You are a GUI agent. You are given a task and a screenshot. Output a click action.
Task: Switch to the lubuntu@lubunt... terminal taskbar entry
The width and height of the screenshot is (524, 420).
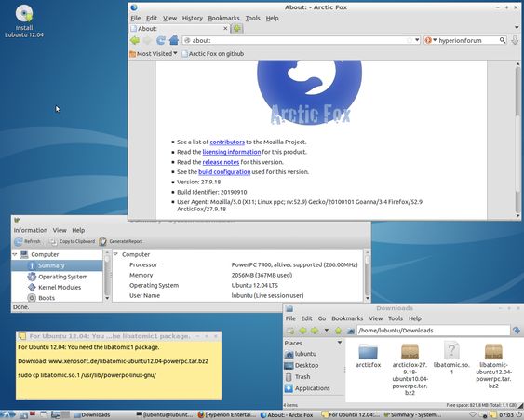tap(165, 415)
